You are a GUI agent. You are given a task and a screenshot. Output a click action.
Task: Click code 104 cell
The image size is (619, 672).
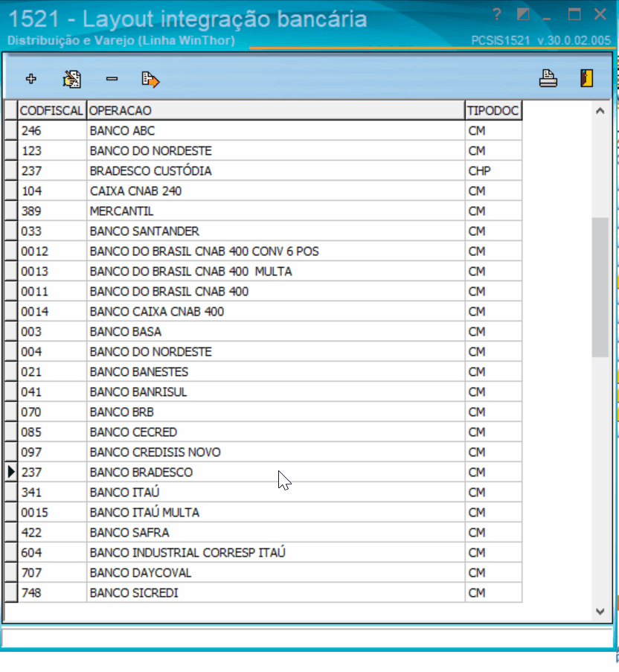[52, 191]
